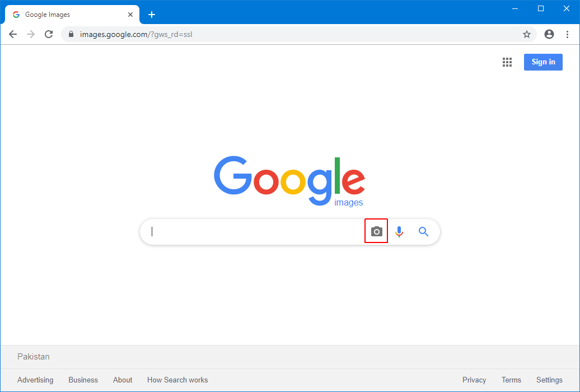580x392 pixels.
Task: Open the Chrome profile avatar menu
Action: (x=549, y=34)
